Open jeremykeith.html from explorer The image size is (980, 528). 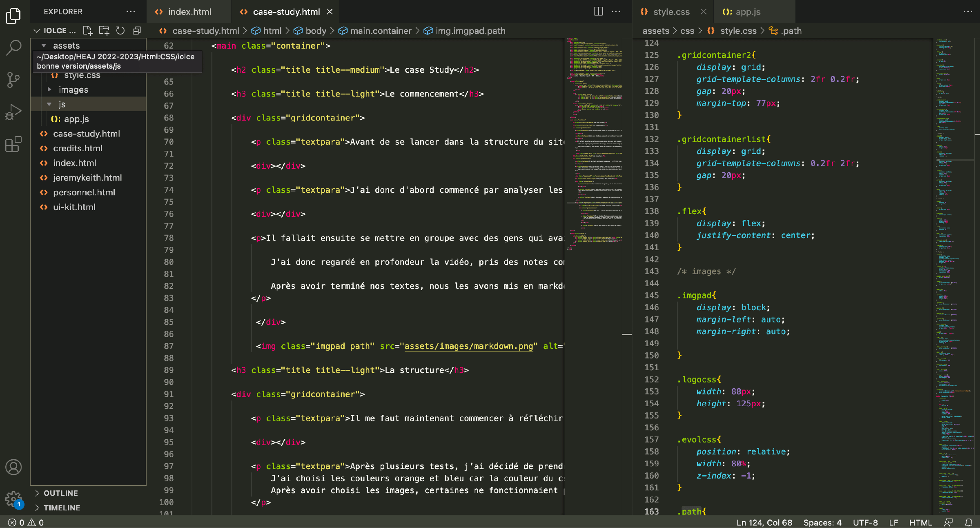click(88, 178)
